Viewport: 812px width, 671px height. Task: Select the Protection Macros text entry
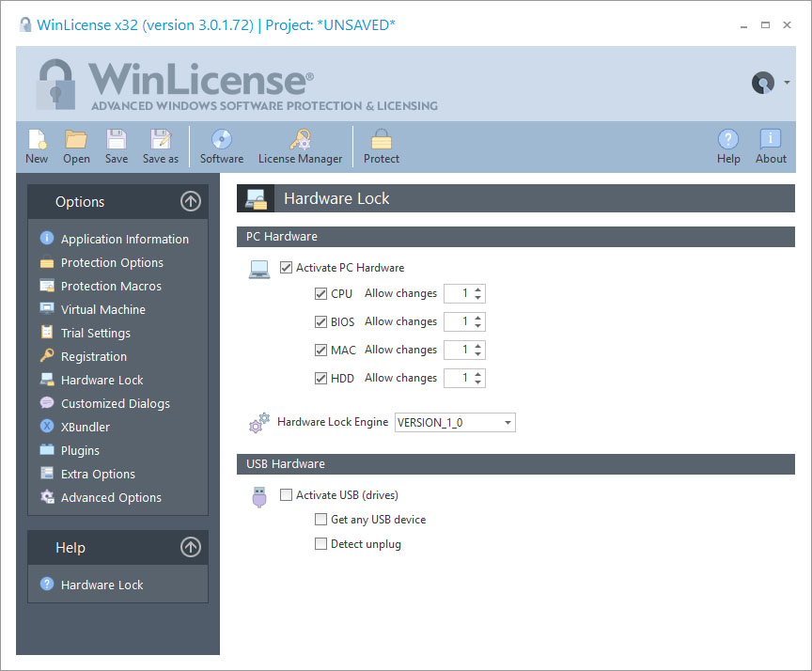click(111, 287)
